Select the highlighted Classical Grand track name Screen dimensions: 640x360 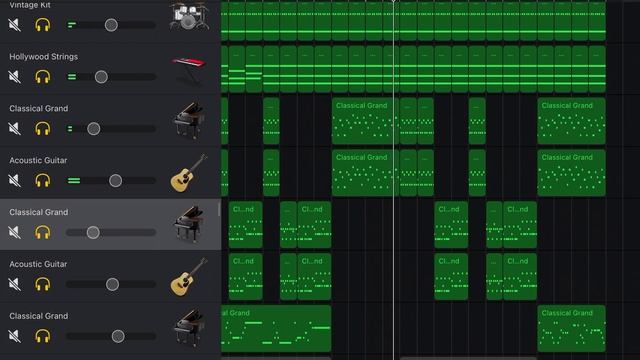tap(39, 212)
